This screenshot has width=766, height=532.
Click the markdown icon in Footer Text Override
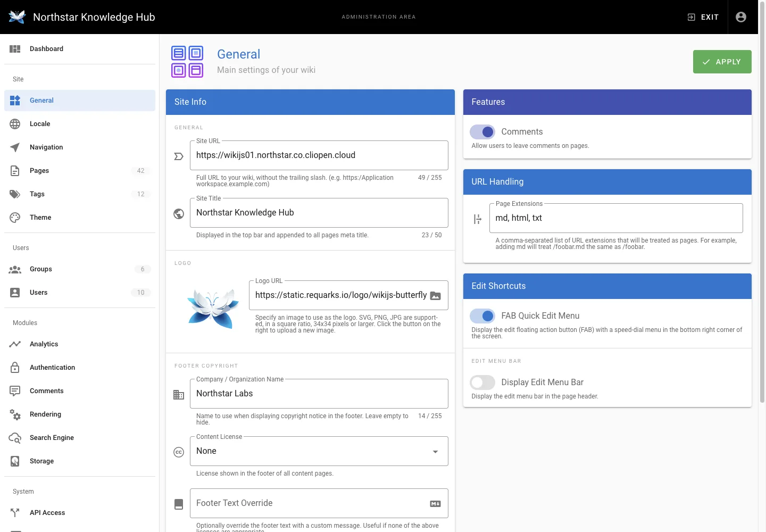pyautogui.click(x=435, y=504)
